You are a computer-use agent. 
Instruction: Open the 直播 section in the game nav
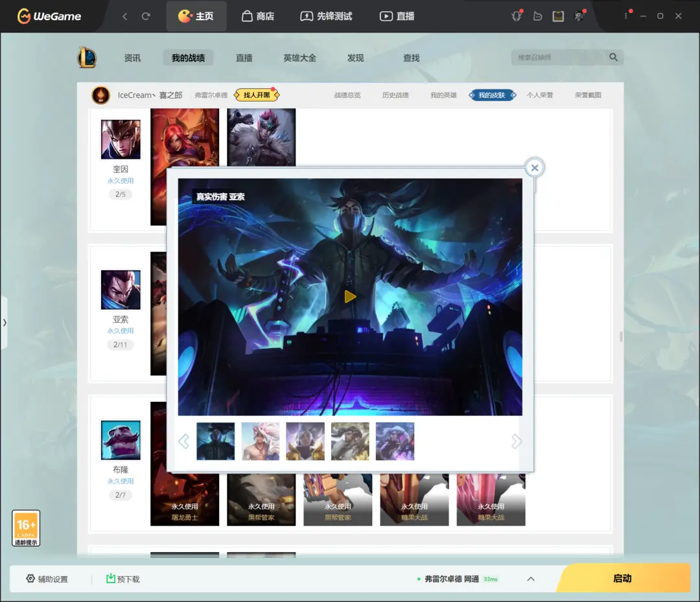pos(244,58)
